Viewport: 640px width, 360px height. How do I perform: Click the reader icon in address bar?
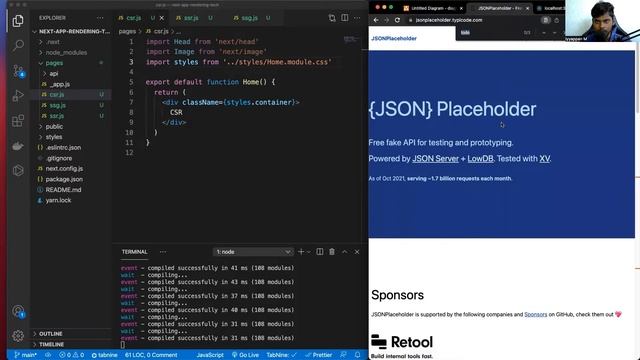545,20
